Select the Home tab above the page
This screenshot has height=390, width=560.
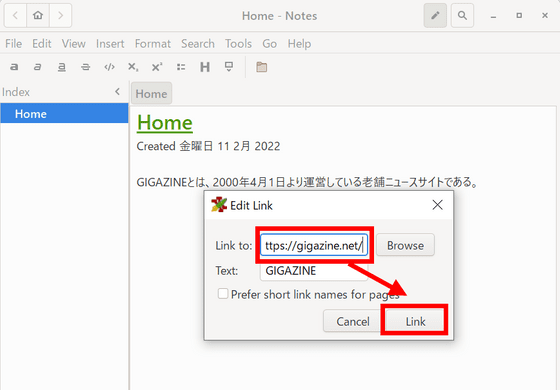coord(151,94)
